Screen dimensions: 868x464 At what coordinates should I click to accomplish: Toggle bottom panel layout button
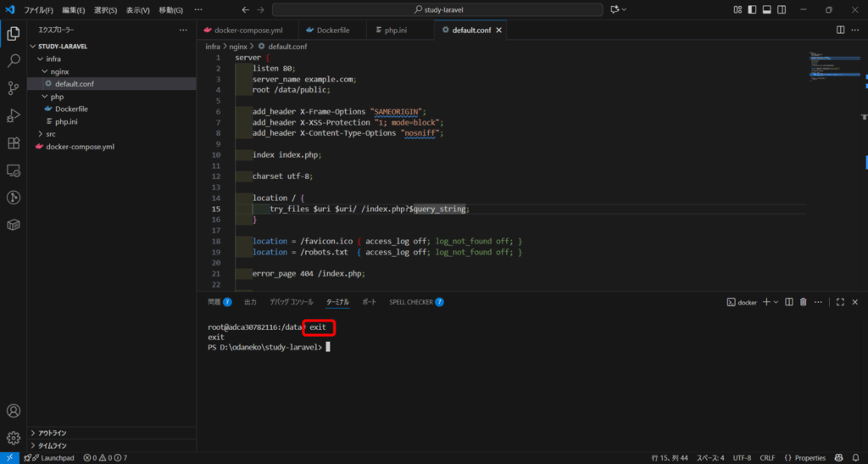point(767,9)
